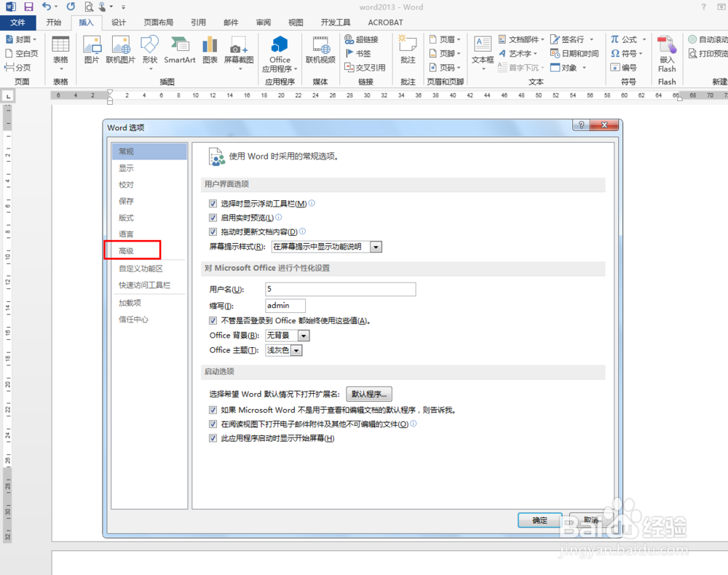Insert a Hyperlink (超链接)
This screenshot has width=728, height=575.
(362, 39)
